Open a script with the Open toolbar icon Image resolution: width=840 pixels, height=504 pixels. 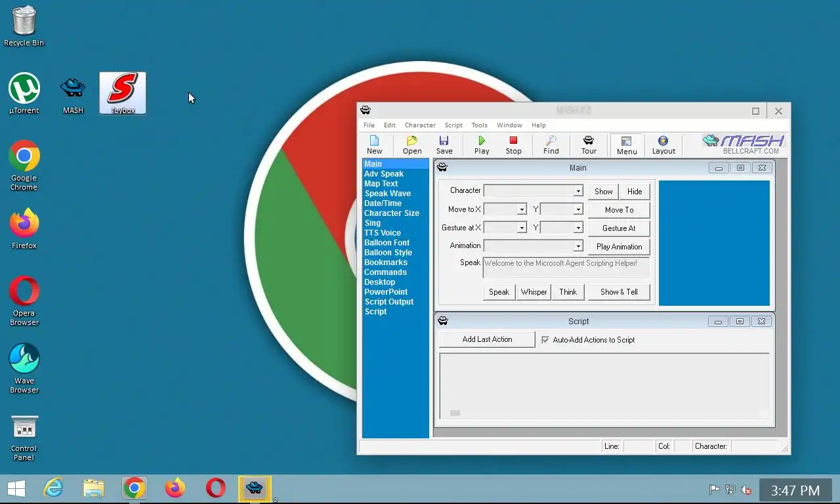(x=412, y=145)
